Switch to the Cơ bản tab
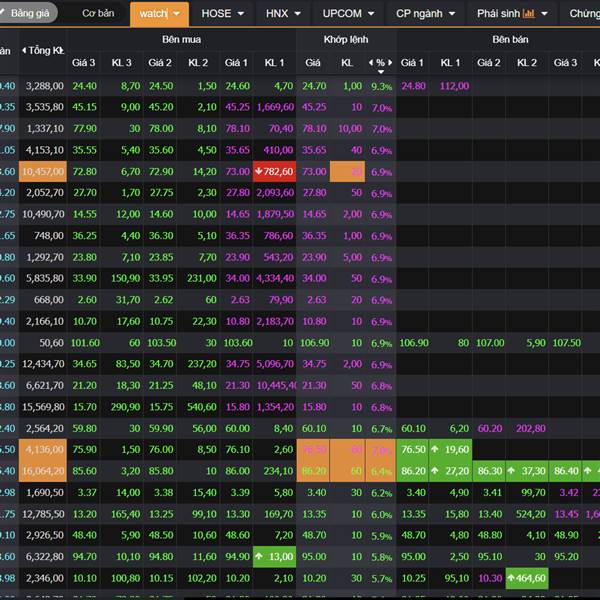This screenshot has width=600, height=600. pos(97,13)
